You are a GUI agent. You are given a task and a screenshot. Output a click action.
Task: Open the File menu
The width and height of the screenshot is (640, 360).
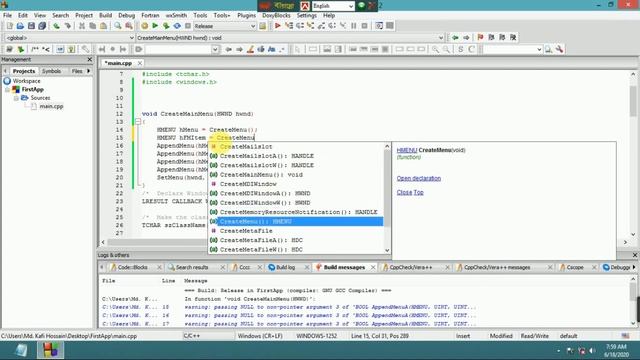(7, 16)
